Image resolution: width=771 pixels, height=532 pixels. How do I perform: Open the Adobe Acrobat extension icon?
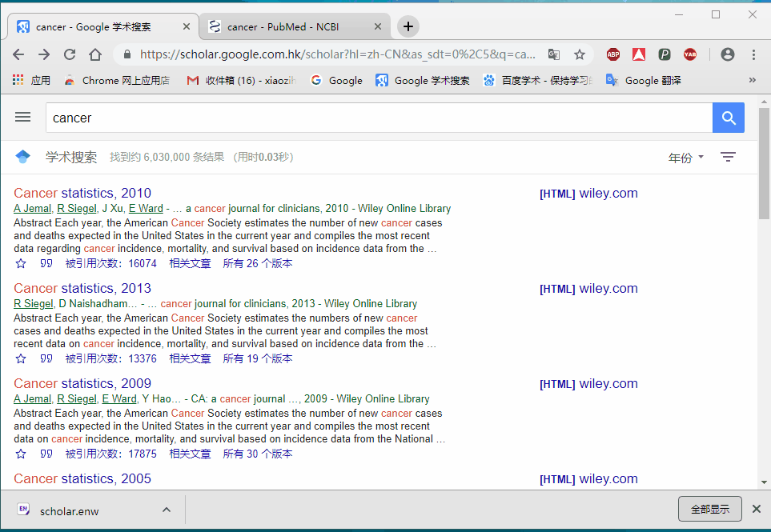point(639,54)
